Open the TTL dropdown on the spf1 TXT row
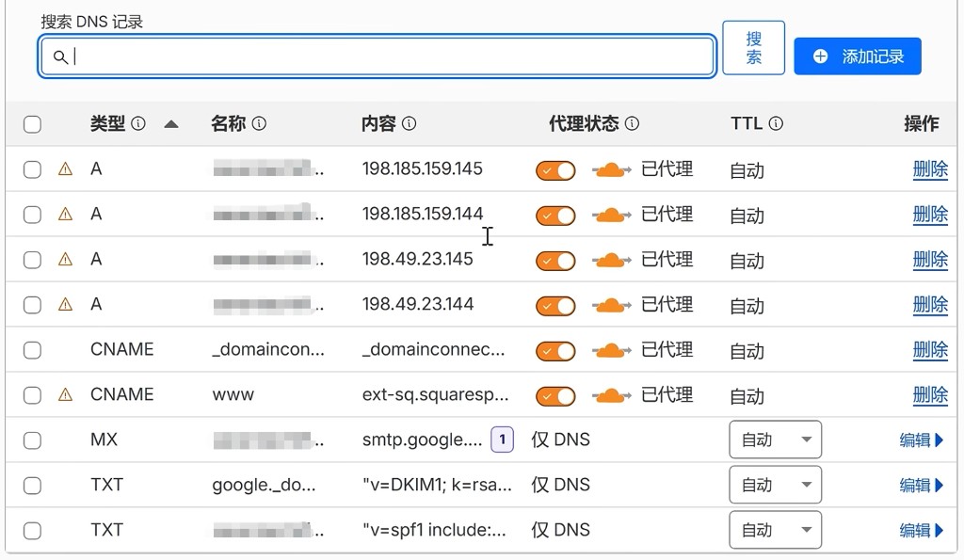 776,530
